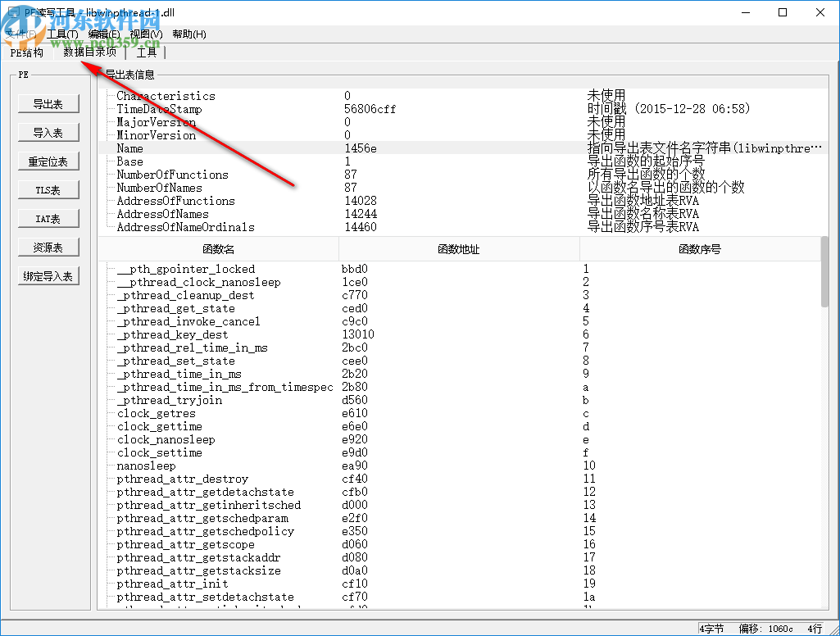840x636 pixels.
Task: Click the 资源表 button
Action: pyautogui.click(x=48, y=248)
